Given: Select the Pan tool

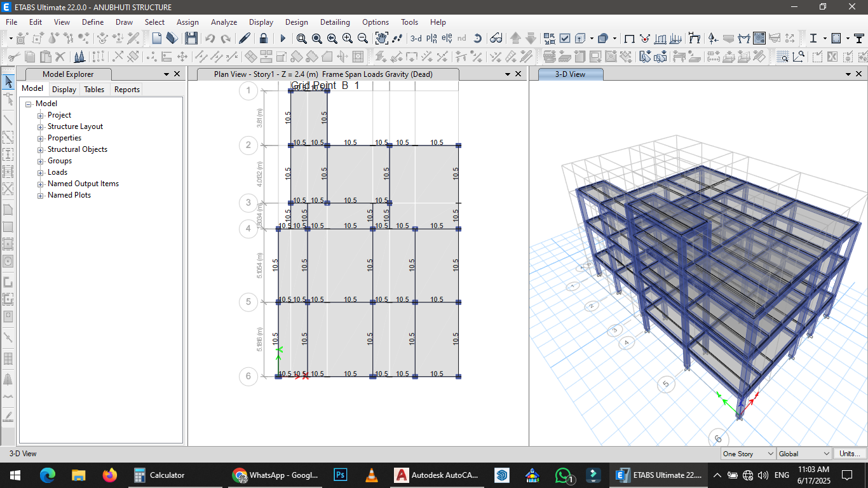Looking at the screenshot, I should (x=382, y=38).
